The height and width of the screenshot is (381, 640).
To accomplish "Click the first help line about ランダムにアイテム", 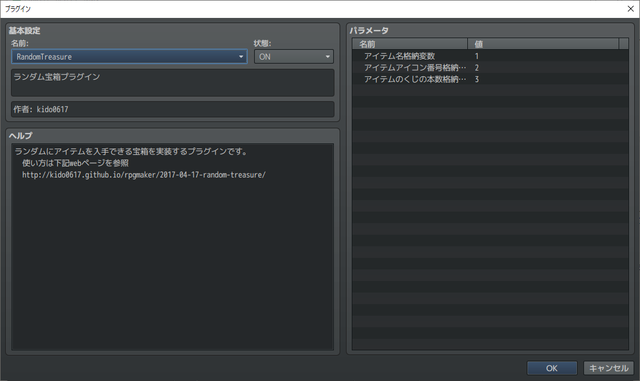I will 131,152.
